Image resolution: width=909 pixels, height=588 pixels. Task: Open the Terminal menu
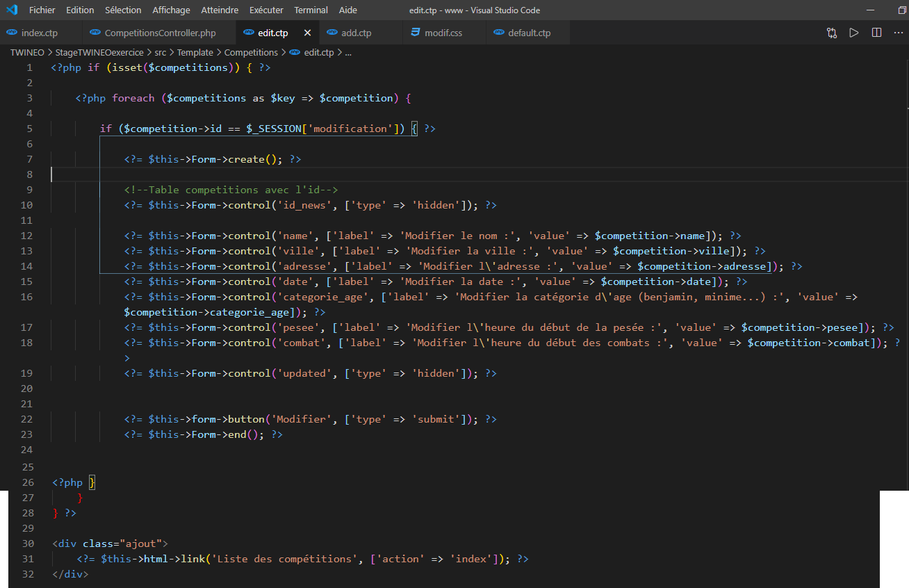coord(311,10)
